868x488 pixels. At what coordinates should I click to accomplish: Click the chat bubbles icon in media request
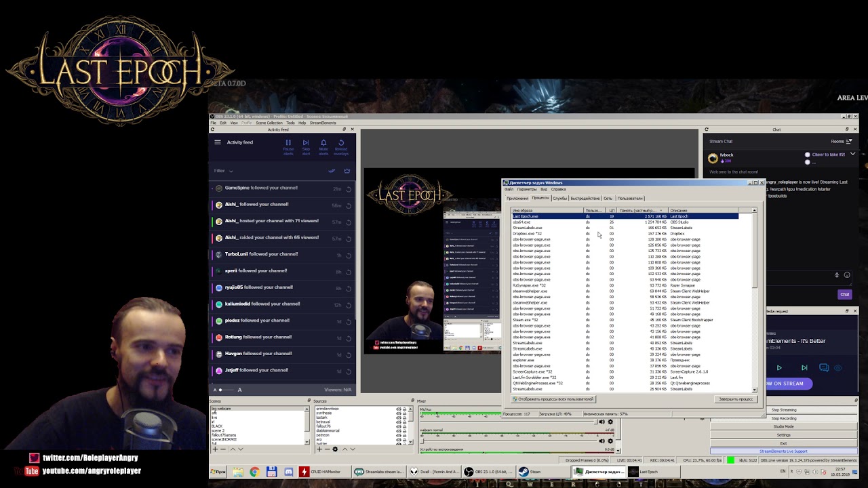click(x=824, y=368)
